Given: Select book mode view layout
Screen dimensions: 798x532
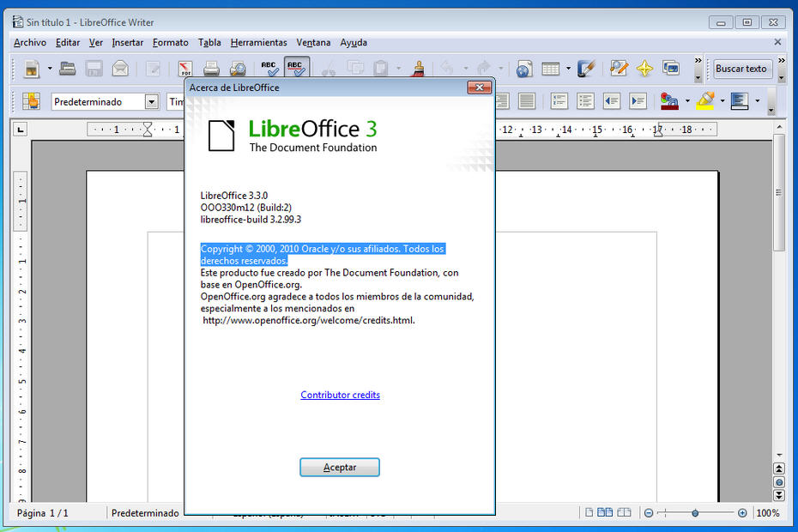Looking at the screenshot, I should (x=624, y=512).
